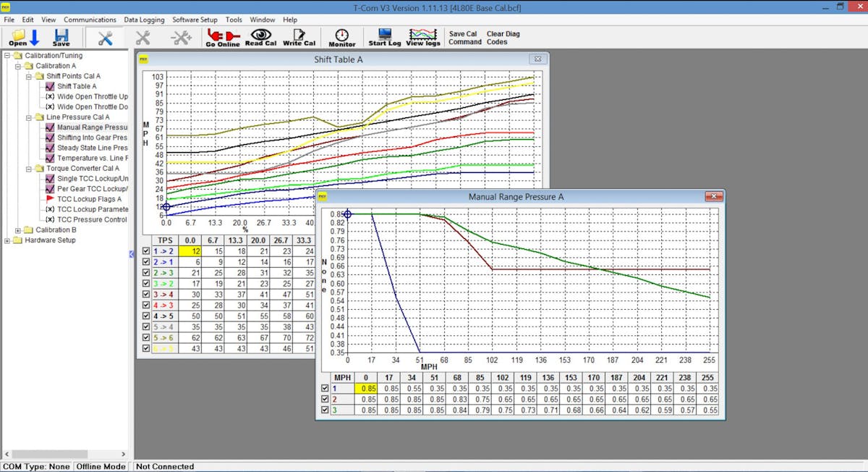Select TCC Lockup Flags A in tree

(89, 199)
